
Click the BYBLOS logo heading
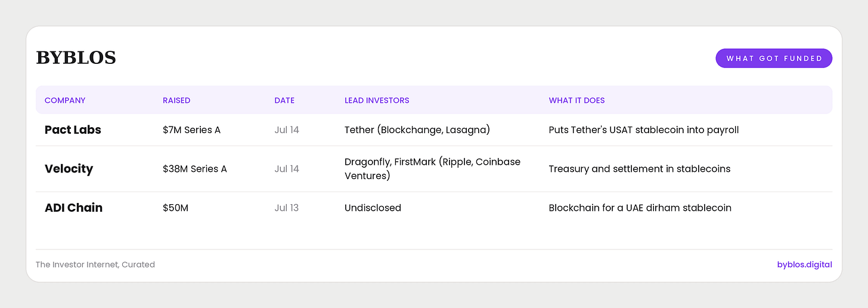point(76,58)
